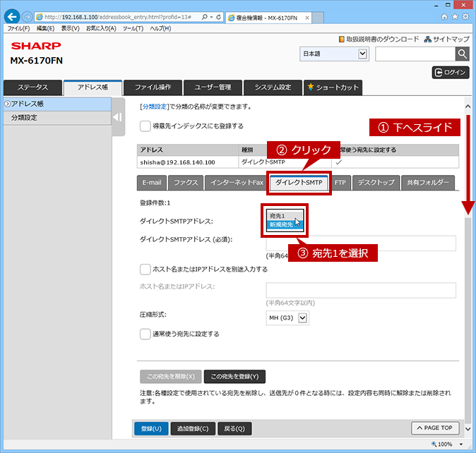Screen dimensions: 476x453
Task: Open the ショートカット star tab
Action: pyautogui.click(x=333, y=87)
